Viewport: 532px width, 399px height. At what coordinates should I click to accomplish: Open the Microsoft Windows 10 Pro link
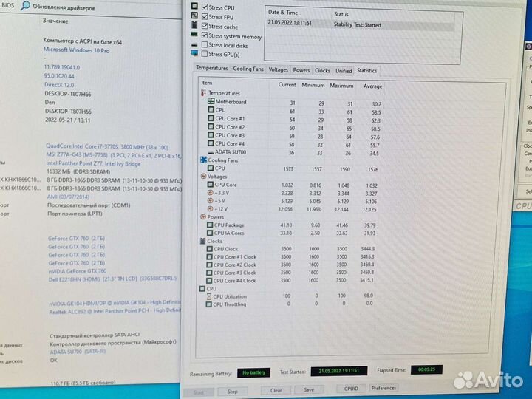[76, 50]
